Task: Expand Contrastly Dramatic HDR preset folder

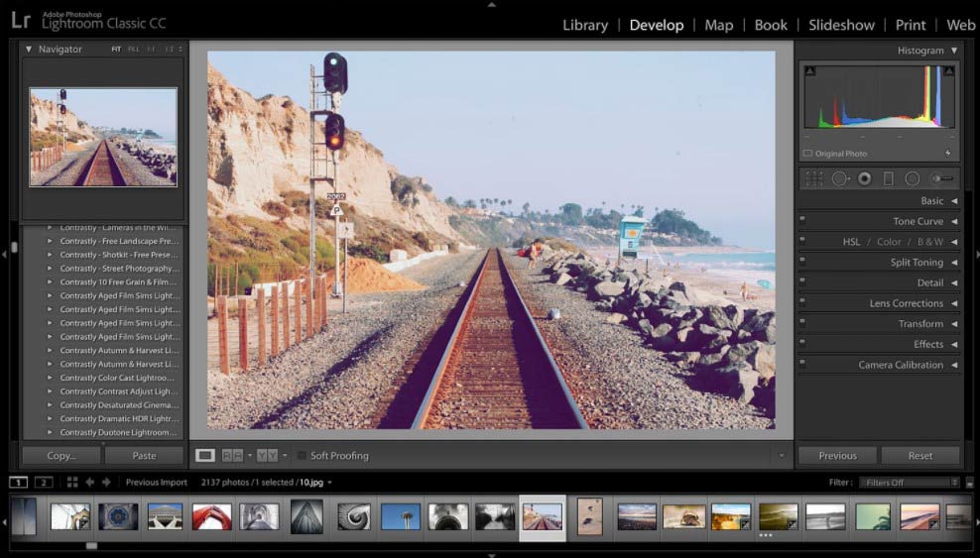Action: [x=50, y=419]
